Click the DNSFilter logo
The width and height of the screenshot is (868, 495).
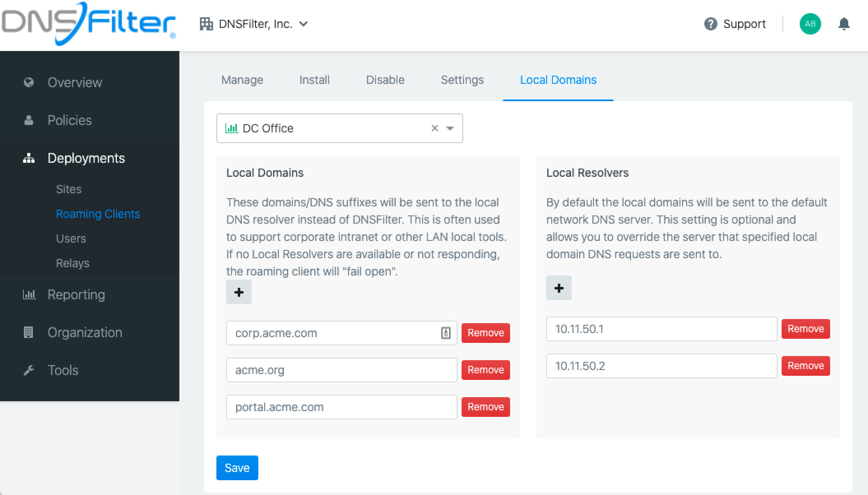point(89,24)
